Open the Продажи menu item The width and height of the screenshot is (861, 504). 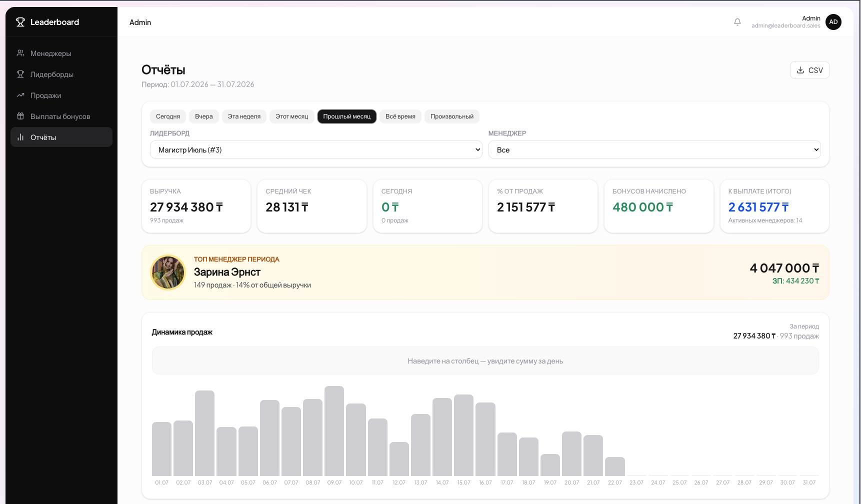tap(61, 95)
